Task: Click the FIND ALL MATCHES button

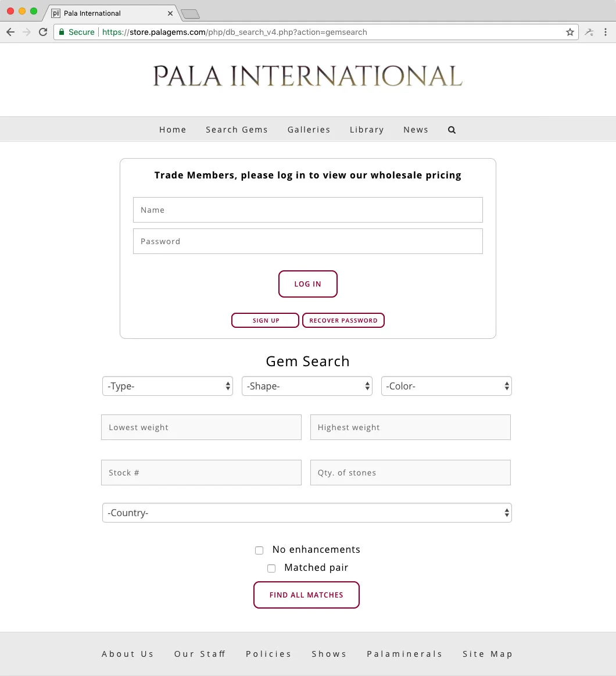Action: coord(306,595)
